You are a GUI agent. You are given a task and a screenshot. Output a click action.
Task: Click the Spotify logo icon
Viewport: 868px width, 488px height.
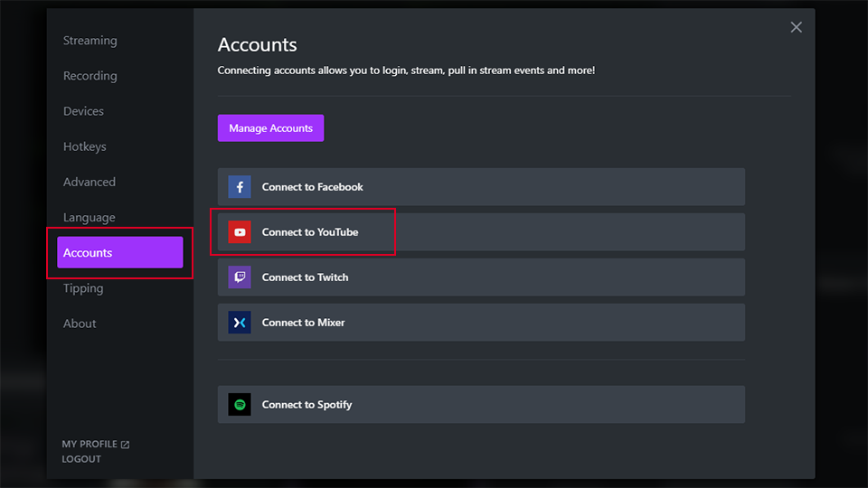coord(239,405)
